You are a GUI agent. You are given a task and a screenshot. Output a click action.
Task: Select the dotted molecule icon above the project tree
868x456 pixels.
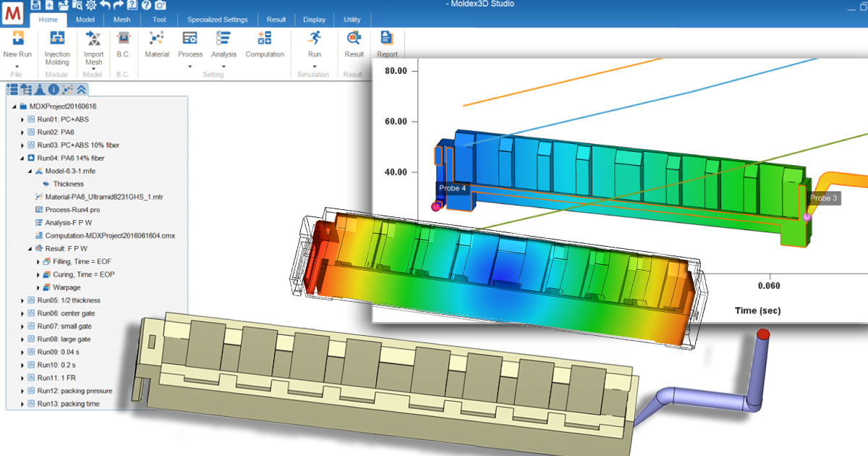pyautogui.click(x=68, y=89)
